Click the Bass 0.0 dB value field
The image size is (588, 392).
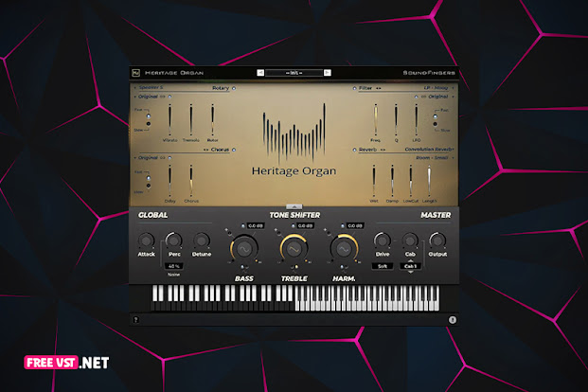click(x=256, y=225)
